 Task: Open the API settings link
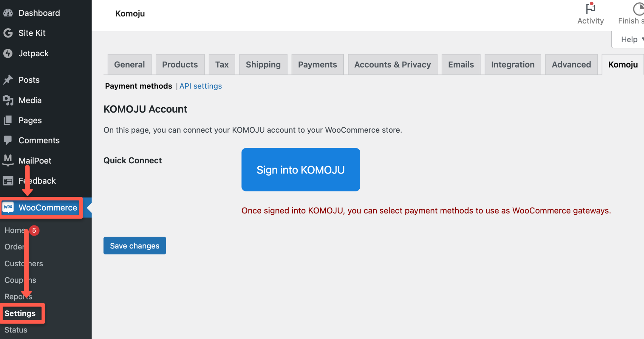pos(200,86)
